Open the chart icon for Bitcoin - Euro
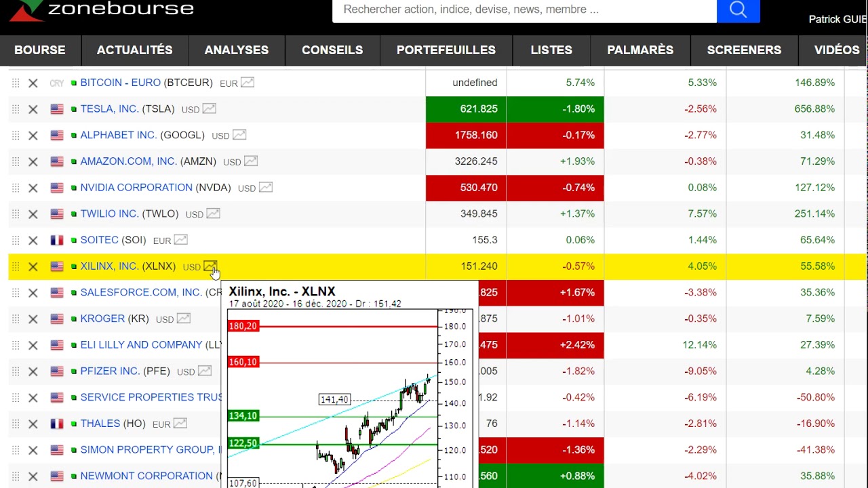 248,83
